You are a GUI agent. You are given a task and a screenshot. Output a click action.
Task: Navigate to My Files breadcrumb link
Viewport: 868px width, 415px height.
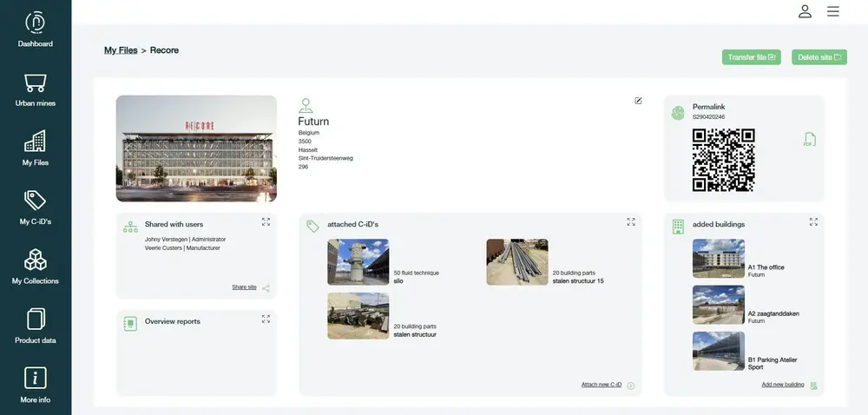click(x=121, y=50)
